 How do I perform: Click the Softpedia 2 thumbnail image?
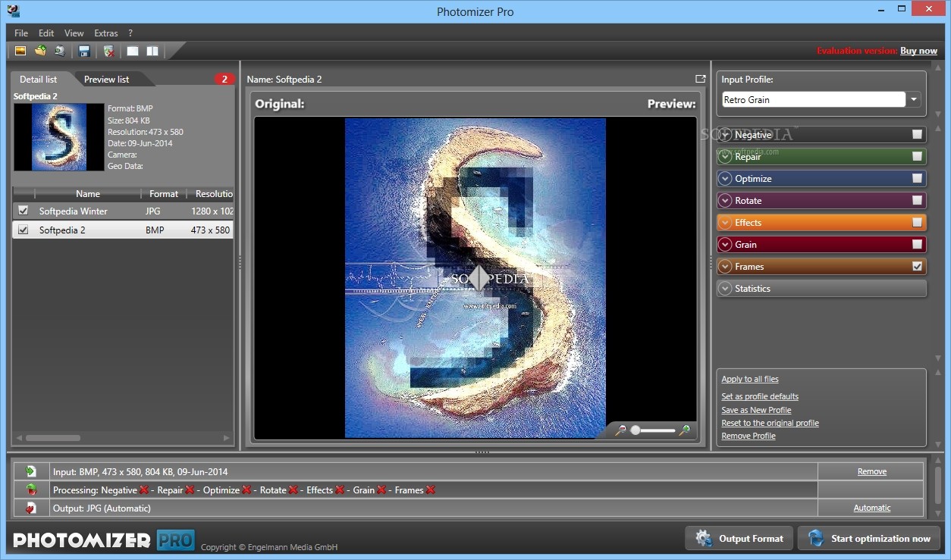coord(59,137)
